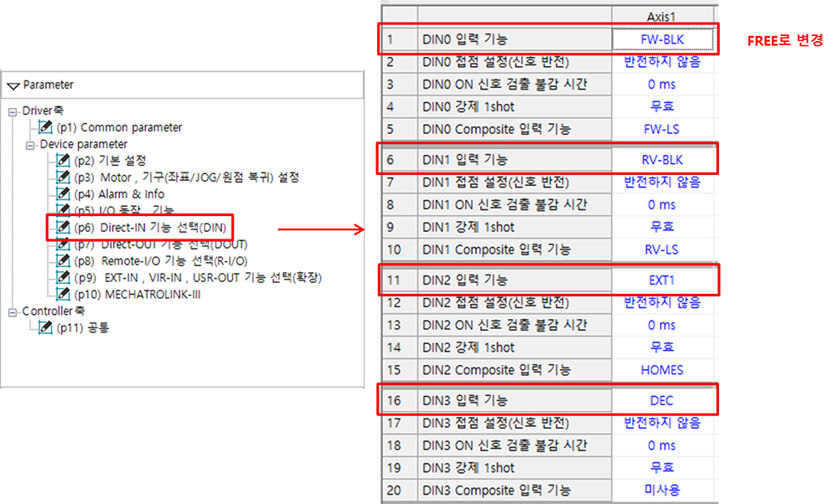The height and width of the screenshot is (504, 838).
Task: Collapse the Device parameter tree node
Action: (30, 145)
